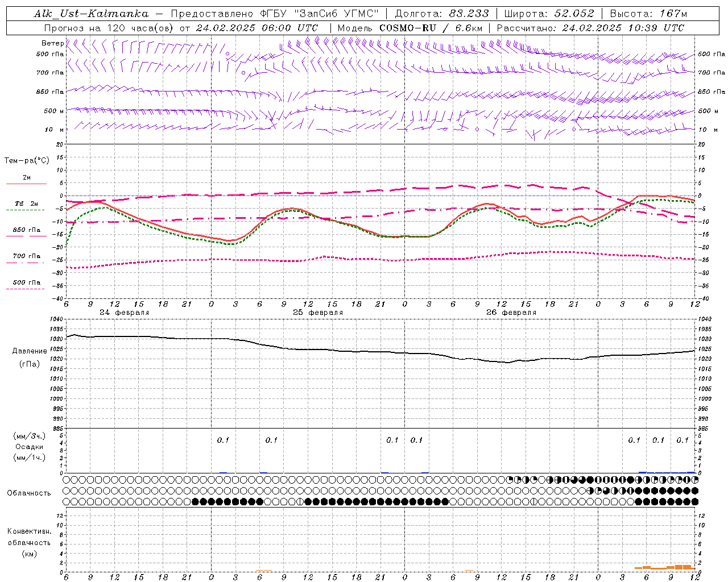
Task: Click the (мм/1ч.) precipitation unit label
Action: point(30,458)
